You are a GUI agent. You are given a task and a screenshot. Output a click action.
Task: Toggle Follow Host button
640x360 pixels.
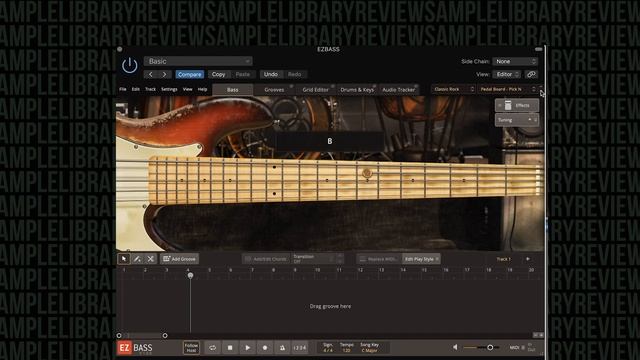point(191,348)
